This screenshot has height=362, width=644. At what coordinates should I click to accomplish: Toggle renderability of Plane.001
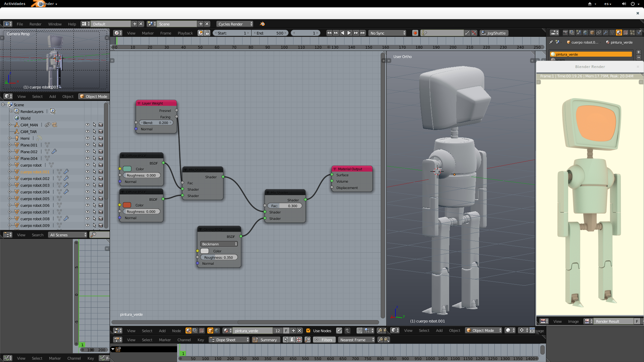tap(101, 145)
